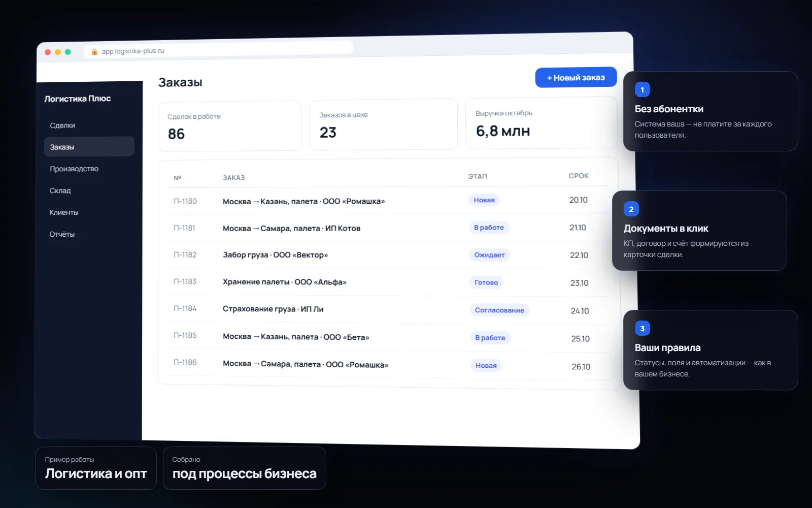This screenshot has height=508, width=812.
Task: Select Заказы in the sidebar
Action: pyautogui.click(x=89, y=147)
